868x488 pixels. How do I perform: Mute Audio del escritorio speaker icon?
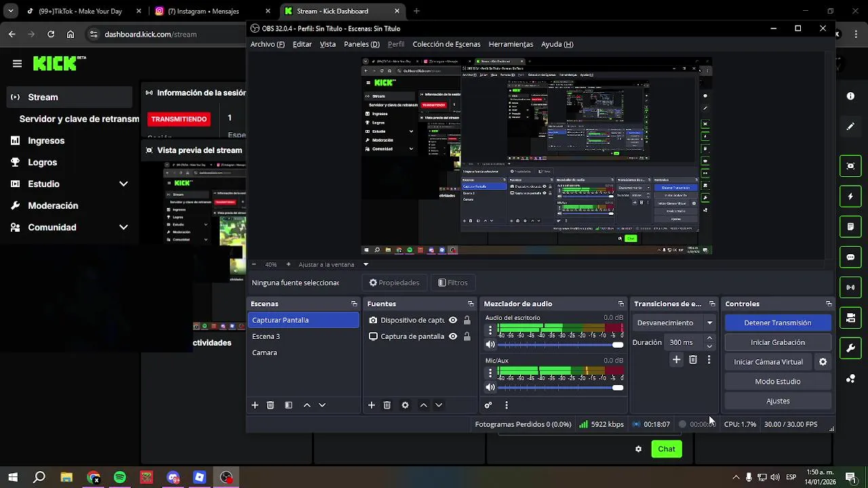[x=490, y=344]
